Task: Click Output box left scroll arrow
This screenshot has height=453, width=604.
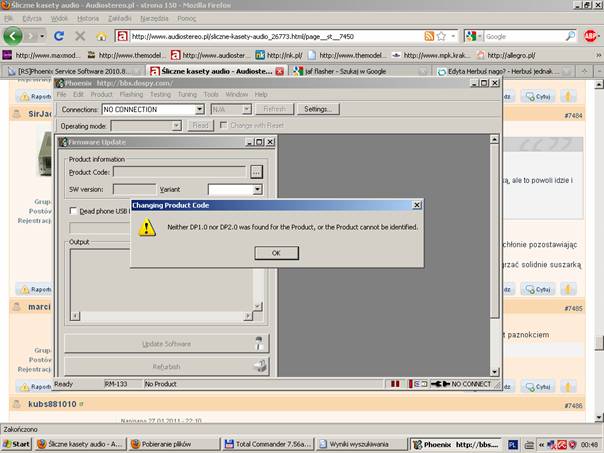Action: tap(75, 316)
